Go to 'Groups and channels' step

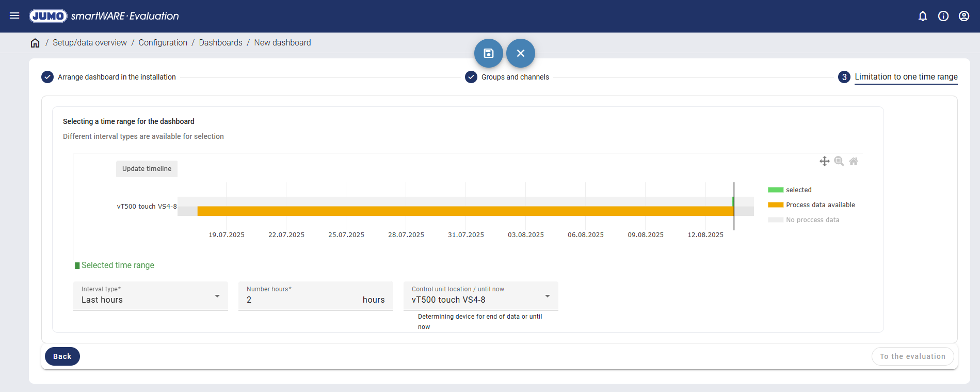pos(515,77)
